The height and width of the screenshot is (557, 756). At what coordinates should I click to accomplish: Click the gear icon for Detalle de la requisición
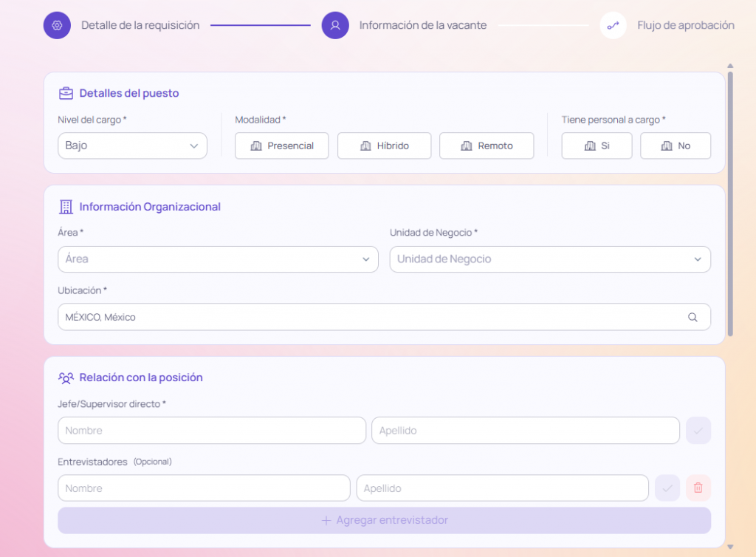tap(57, 25)
